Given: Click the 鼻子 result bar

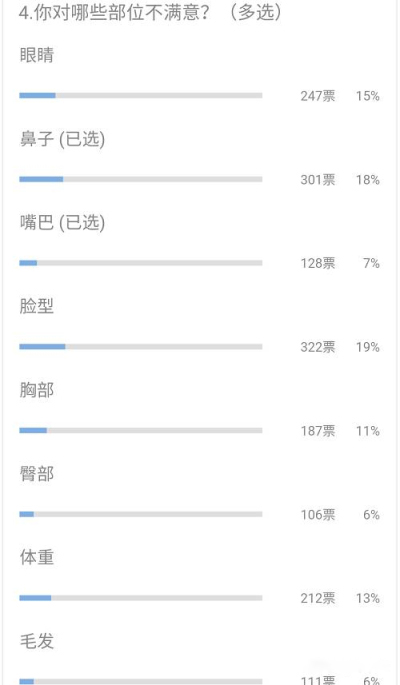Looking at the screenshot, I should click(x=141, y=179).
